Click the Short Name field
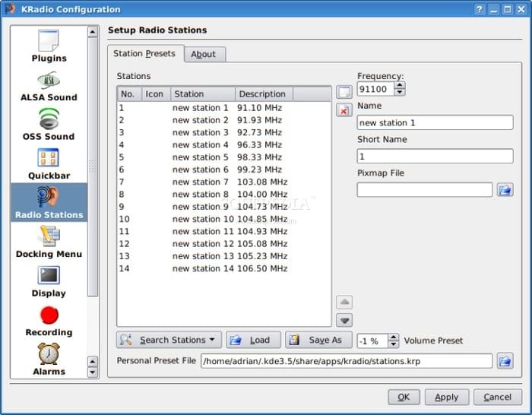This screenshot has height=415, width=532. tap(435, 156)
